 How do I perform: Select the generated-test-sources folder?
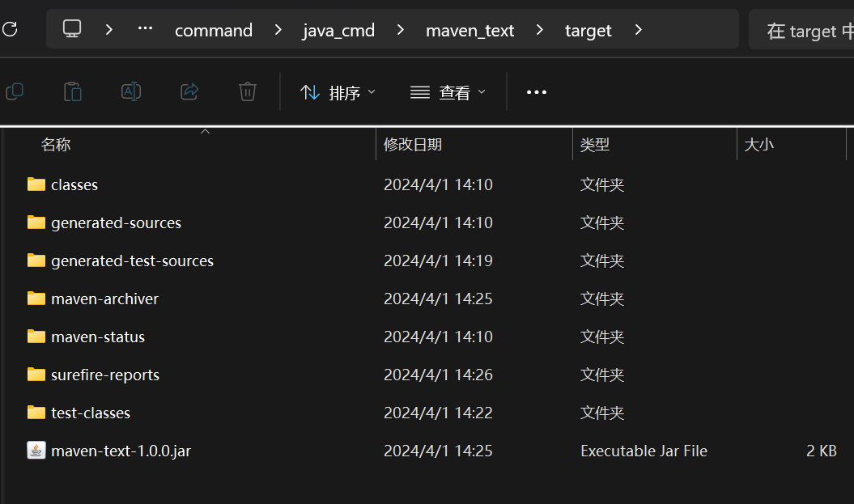(x=132, y=260)
